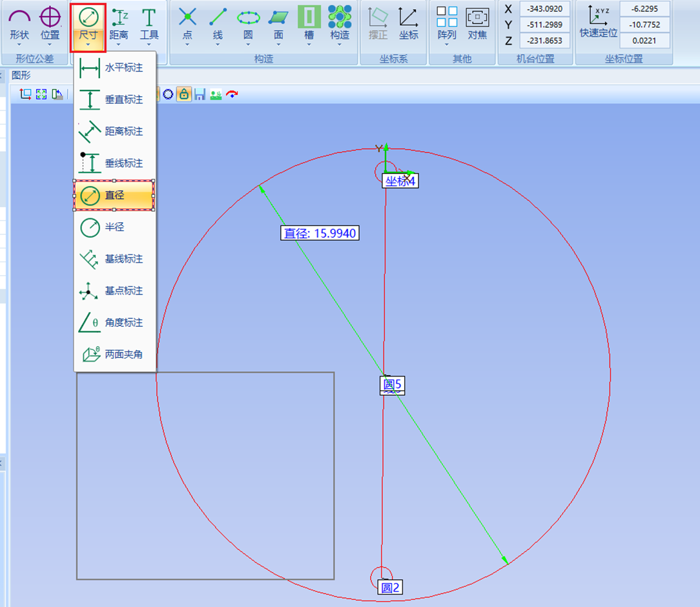
Task: Click the X machine position value field
Action: pyautogui.click(x=544, y=9)
